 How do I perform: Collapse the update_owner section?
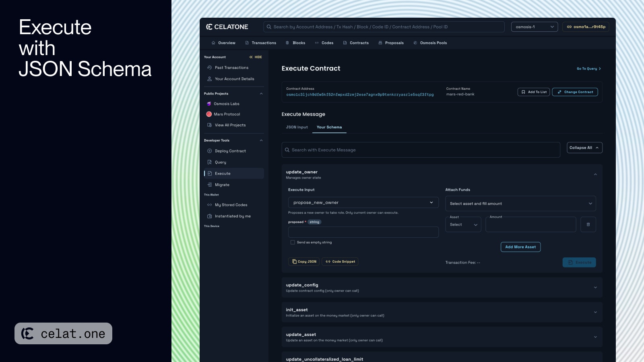595,174
